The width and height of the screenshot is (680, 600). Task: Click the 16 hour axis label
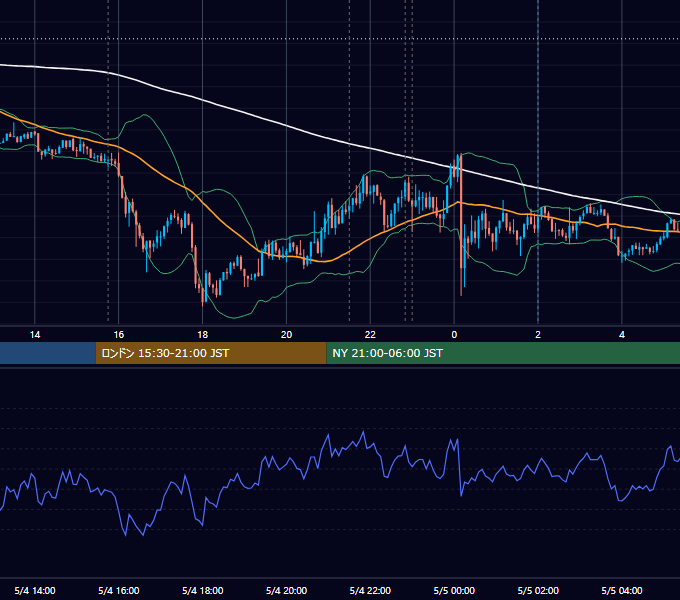[118, 335]
